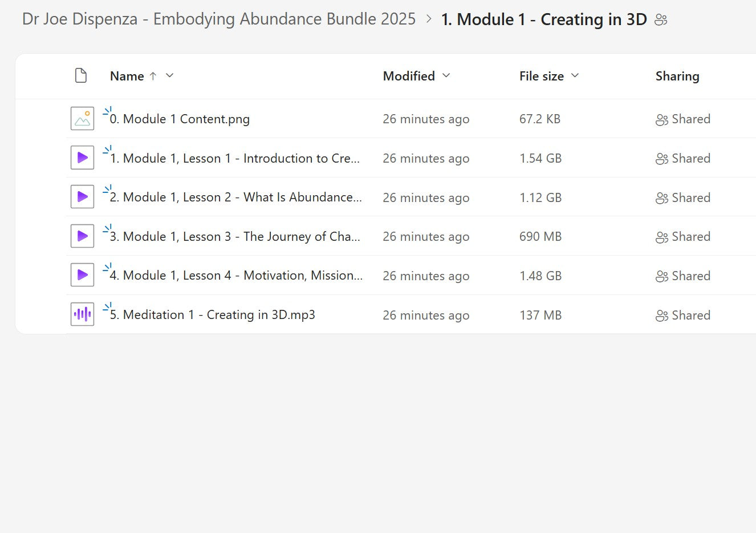This screenshot has height=533, width=756.
Task: Click Shared status for Meditation 1 mp3
Action: (x=683, y=316)
